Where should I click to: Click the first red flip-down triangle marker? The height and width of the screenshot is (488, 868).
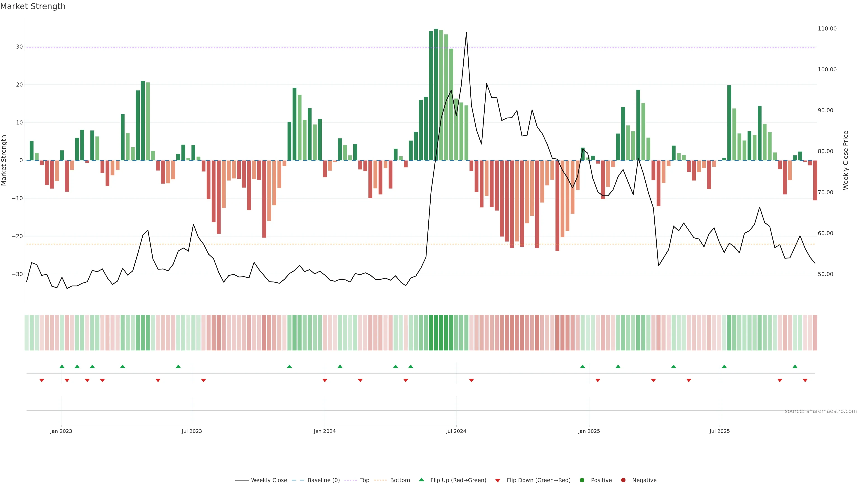pos(42,380)
